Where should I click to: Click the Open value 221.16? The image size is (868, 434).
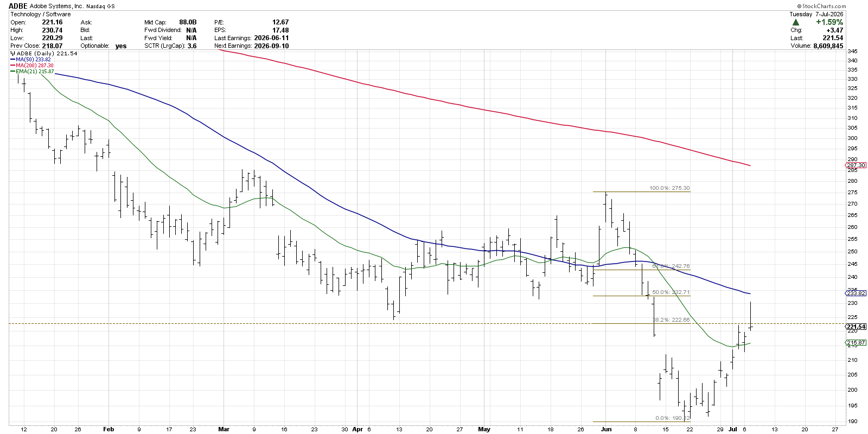coord(52,22)
